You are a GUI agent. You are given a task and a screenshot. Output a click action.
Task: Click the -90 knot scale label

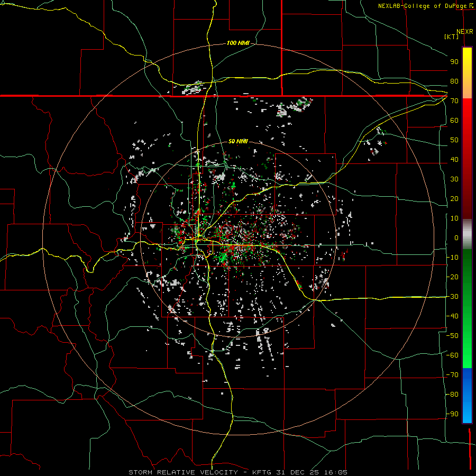[x=452, y=414]
